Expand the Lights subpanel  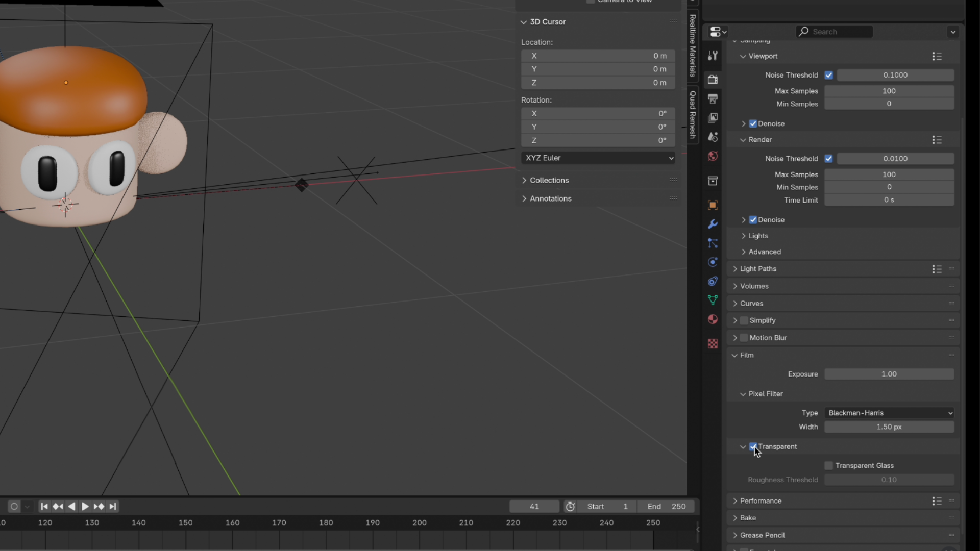tap(744, 236)
